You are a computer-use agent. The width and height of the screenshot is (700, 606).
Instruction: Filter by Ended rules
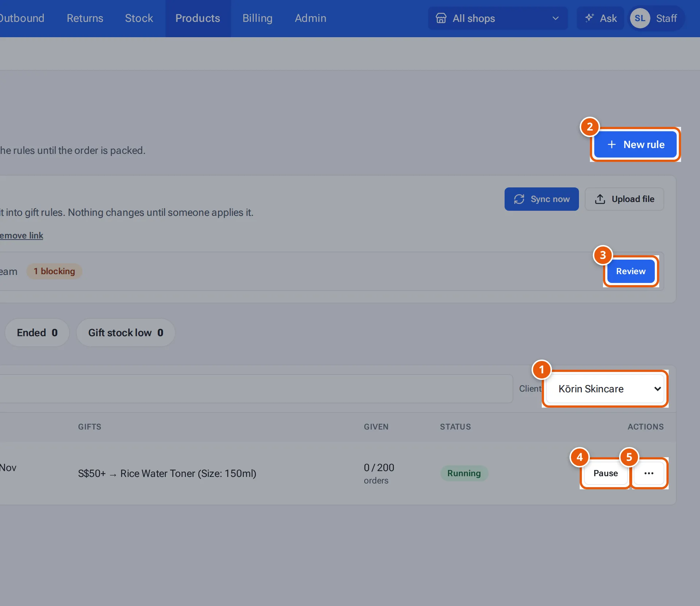pyautogui.click(x=37, y=333)
